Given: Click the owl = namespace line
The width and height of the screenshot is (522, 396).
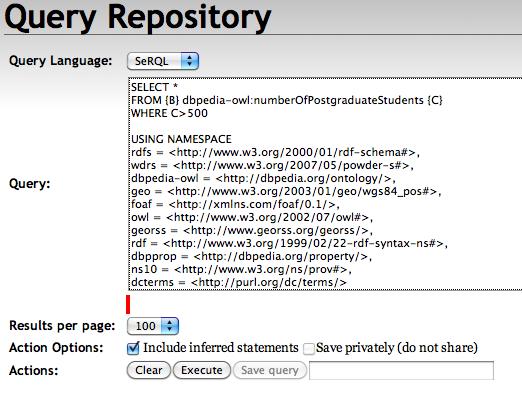Looking at the screenshot, I should coord(252,217).
